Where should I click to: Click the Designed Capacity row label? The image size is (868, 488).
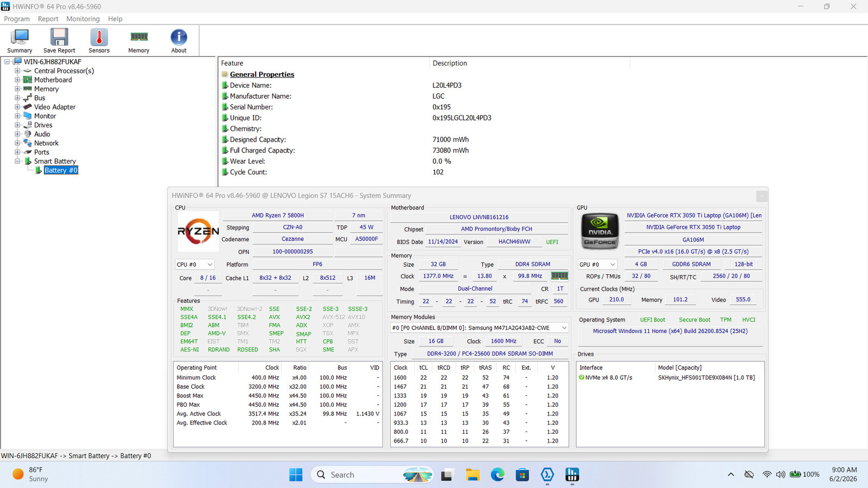point(258,139)
